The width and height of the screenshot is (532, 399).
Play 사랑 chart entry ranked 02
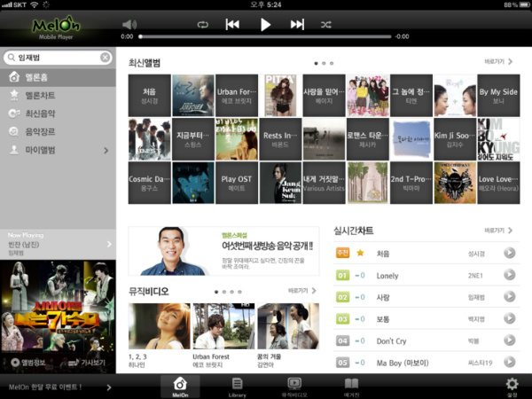[509, 296]
